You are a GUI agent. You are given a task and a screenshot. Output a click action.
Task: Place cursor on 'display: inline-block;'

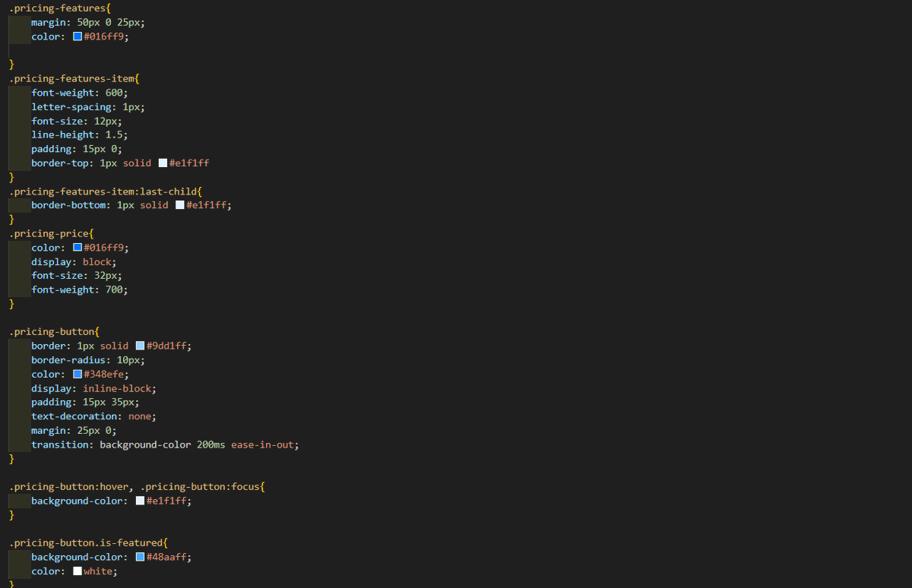pyautogui.click(x=93, y=388)
